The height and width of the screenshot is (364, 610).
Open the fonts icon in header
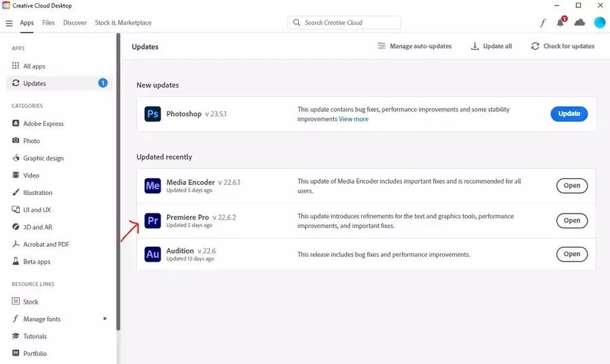pyautogui.click(x=543, y=23)
